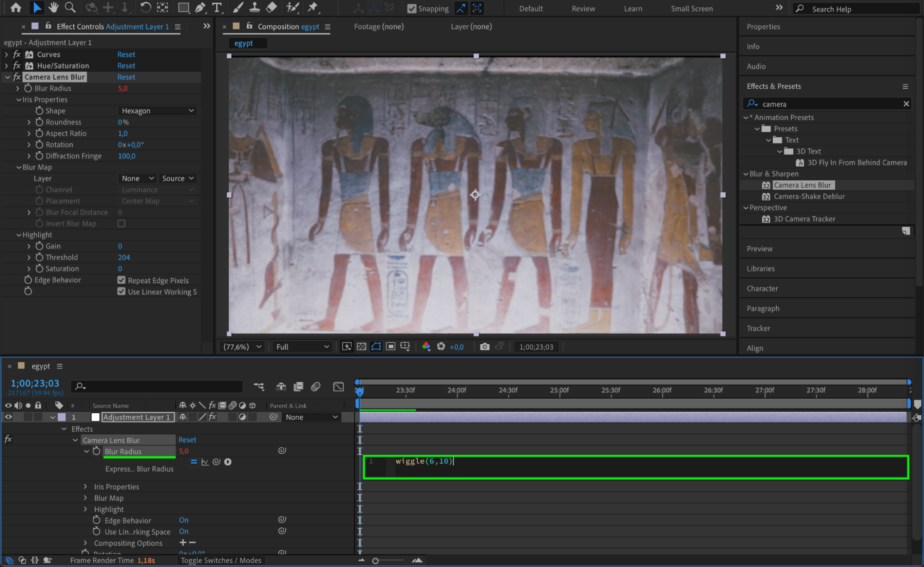Reset the Hue/Saturation effect

tap(126, 66)
